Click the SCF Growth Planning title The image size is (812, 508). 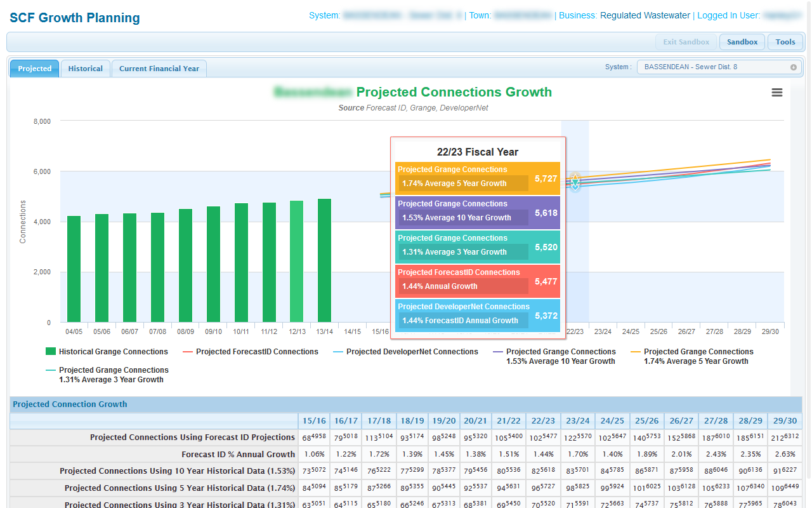pyautogui.click(x=75, y=18)
